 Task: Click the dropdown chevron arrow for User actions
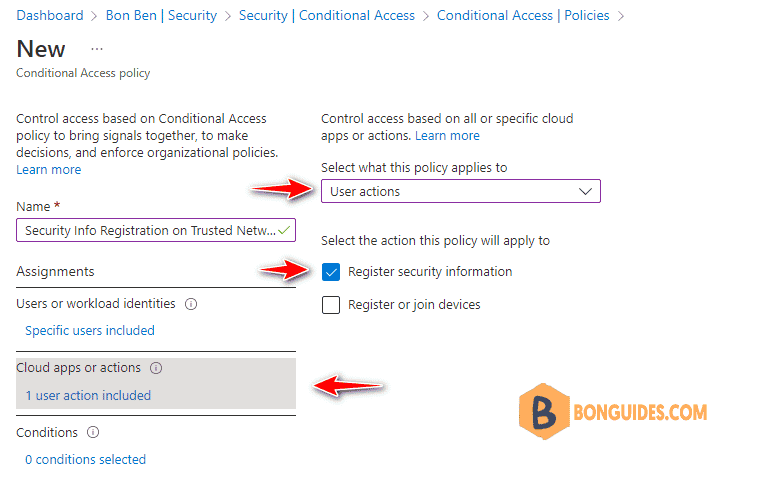[x=585, y=191]
